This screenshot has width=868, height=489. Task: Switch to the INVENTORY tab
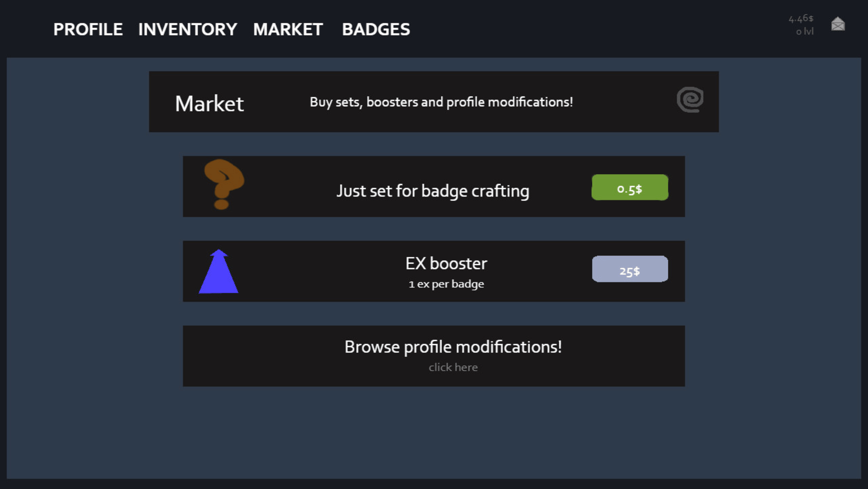tap(187, 29)
